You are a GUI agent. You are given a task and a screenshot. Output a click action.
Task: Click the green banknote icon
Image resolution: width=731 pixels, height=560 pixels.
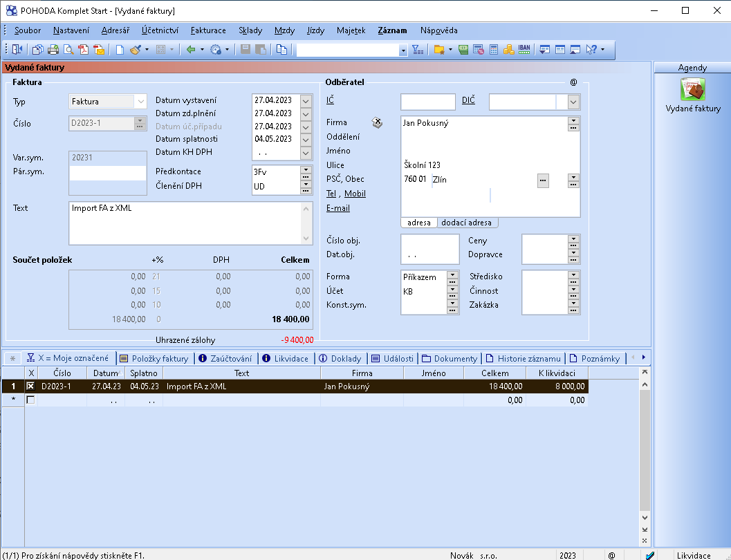pyautogui.click(x=463, y=49)
